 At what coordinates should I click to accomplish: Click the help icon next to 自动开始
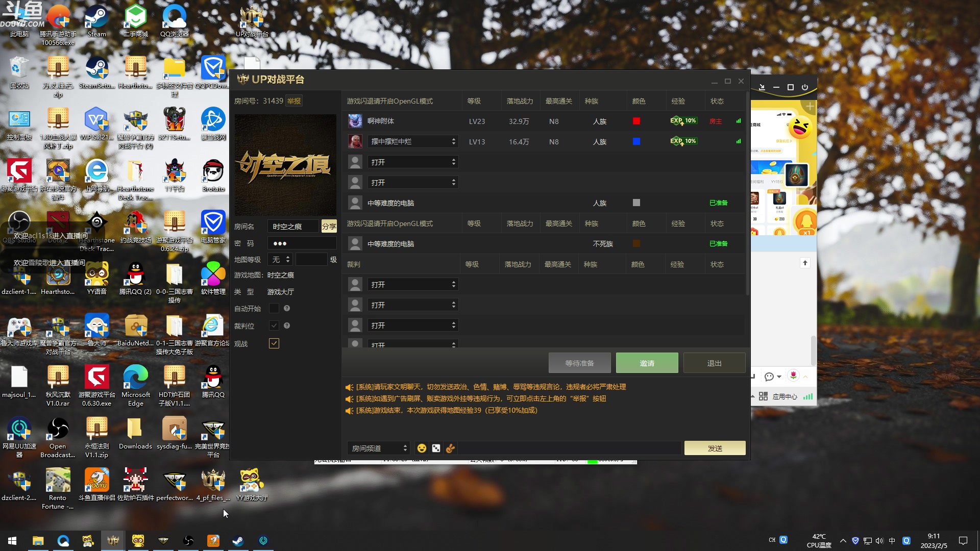point(287,308)
